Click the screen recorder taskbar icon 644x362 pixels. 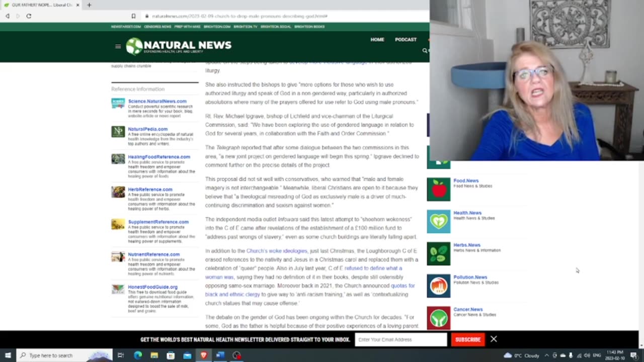pyautogui.click(x=236, y=355)
